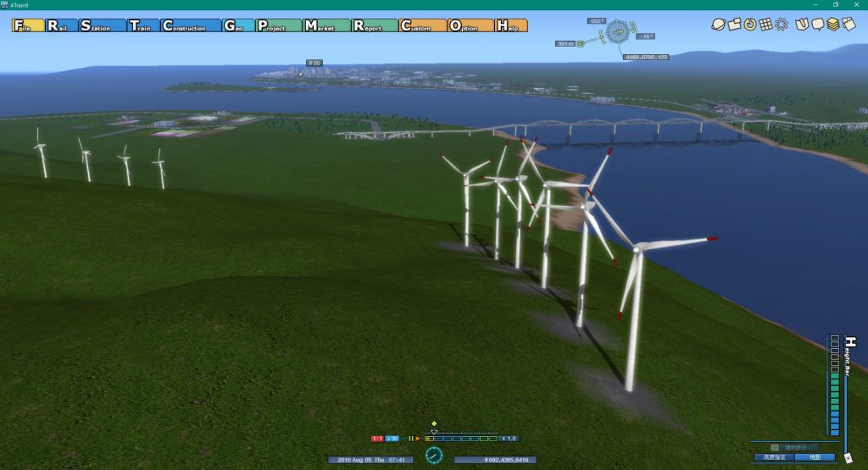The height and width of the screenshot is (470, 868).
Task: Click the 391m camera distance label
Action: tap(565, 44)
